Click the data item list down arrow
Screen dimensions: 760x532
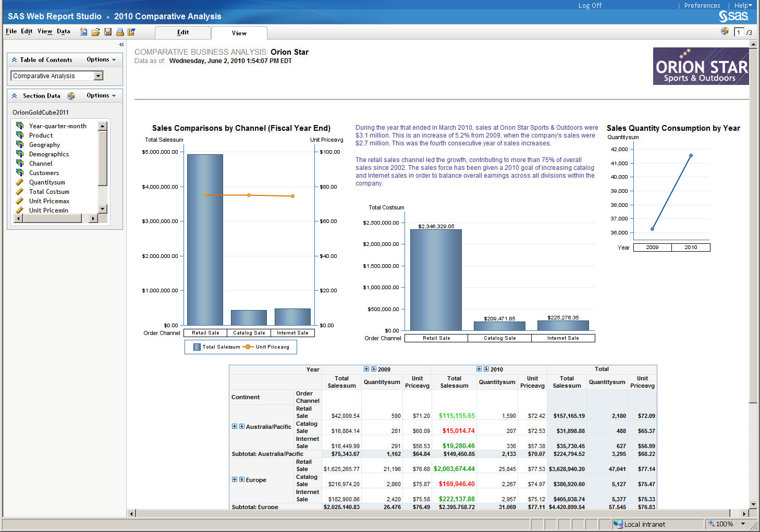(103, 208)
